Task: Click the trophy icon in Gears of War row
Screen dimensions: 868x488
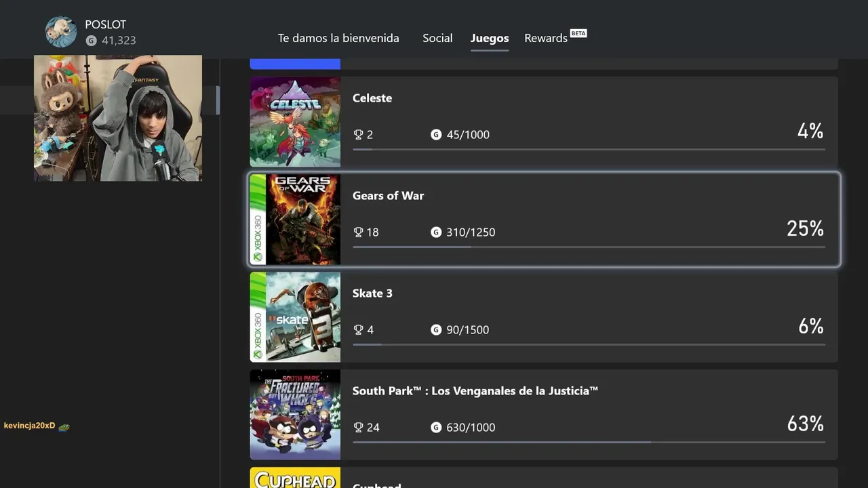Action: pos(358,232)
